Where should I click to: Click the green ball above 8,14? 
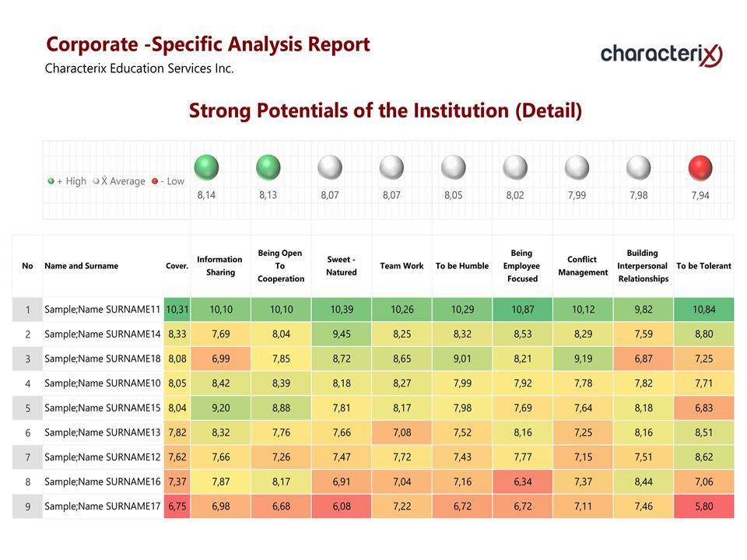pyautogui.click(x=206, y=167)
